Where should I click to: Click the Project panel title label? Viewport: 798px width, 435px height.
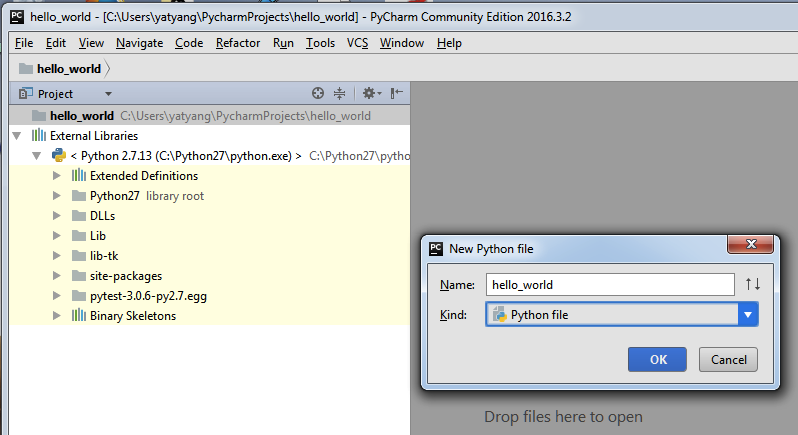click(x=55, y=94)
